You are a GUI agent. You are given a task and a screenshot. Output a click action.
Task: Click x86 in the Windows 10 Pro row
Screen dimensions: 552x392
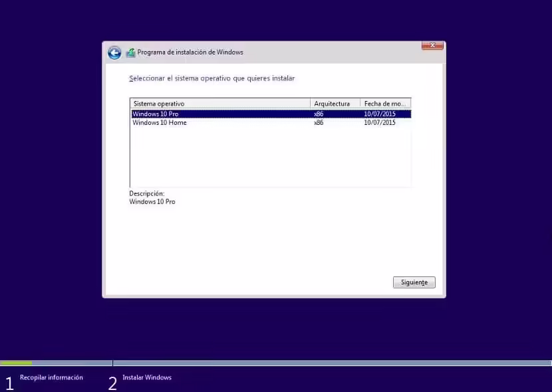point(319,114)
